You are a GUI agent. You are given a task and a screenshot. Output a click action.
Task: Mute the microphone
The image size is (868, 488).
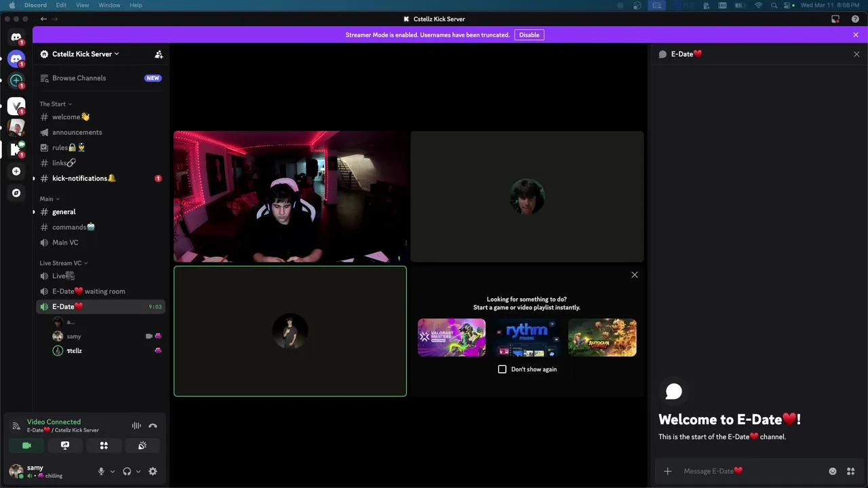click(x=102, y=471)
